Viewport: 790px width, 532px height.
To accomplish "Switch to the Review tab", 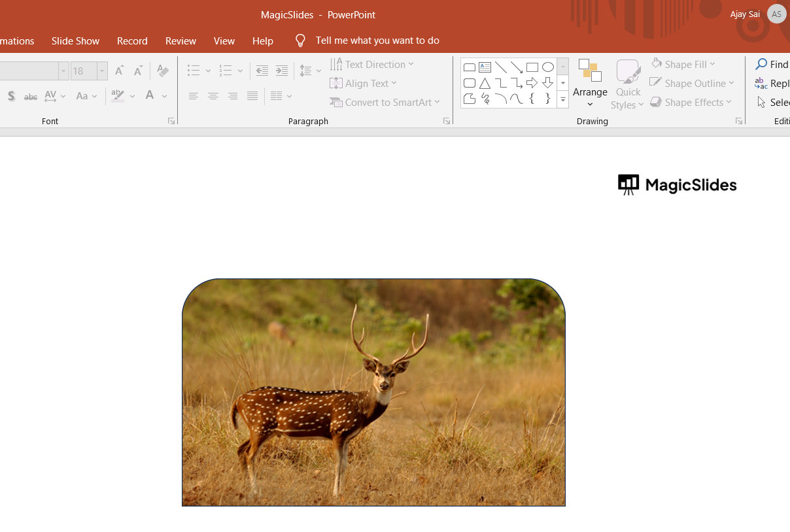I will point(180,41).
